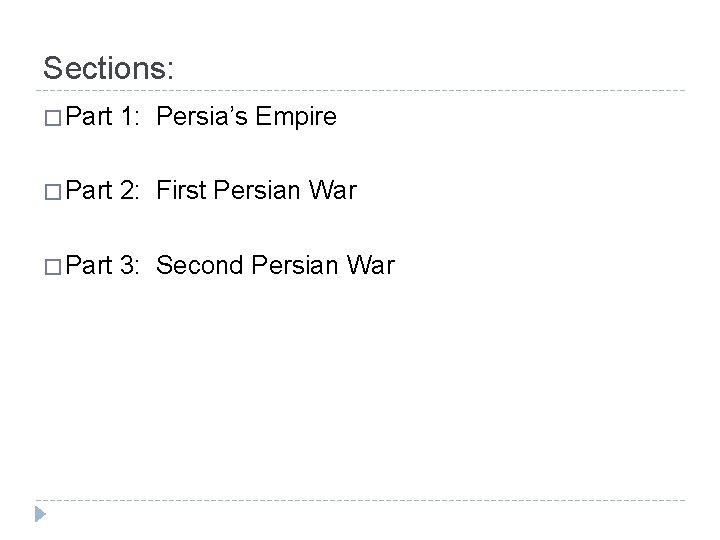
Task: Click the word "War" in the Part 3 line
Action: [370, 265]
